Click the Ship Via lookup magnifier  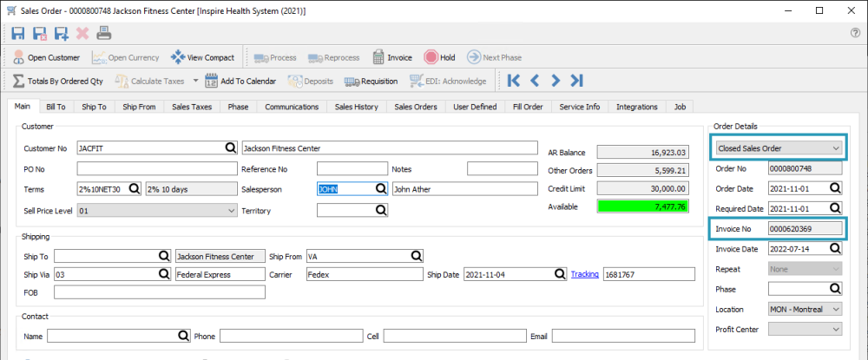[x=163, y=274]
